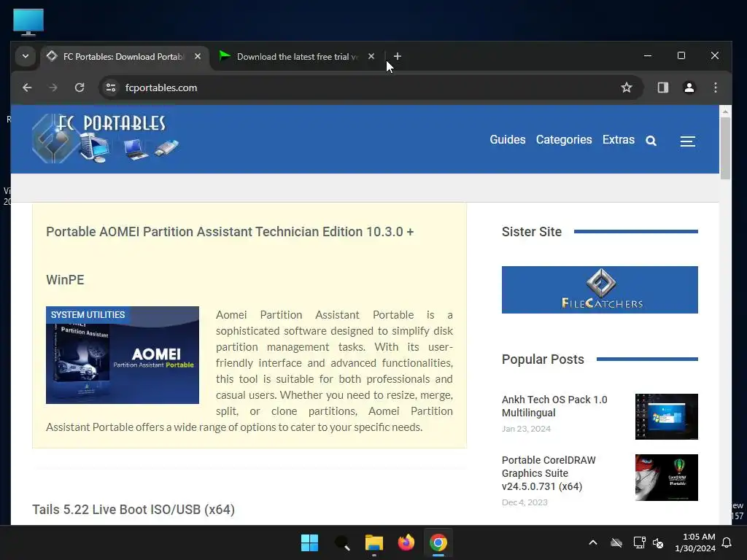
Task: Bookmark this page with star icon
Action: pos(627,87)
